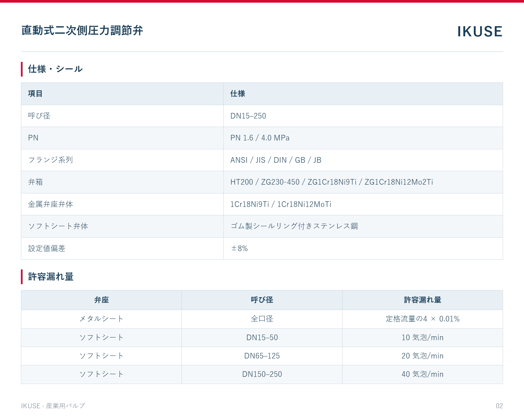Select the DN15–50 cell
The image size is (524, 420).
pos(262,338)
